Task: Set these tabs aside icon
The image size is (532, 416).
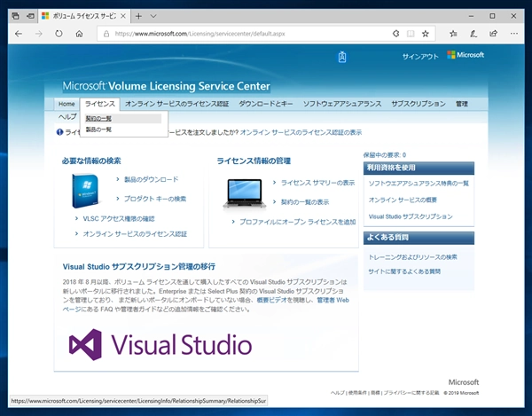Action: pyautogui.click(x=30, y=16)
